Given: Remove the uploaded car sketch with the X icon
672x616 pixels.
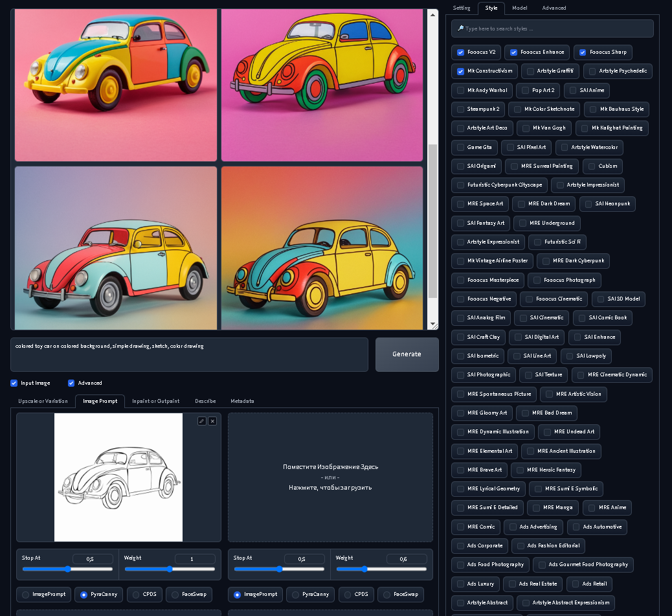Looking at the screenshot, I should (212, 421).
